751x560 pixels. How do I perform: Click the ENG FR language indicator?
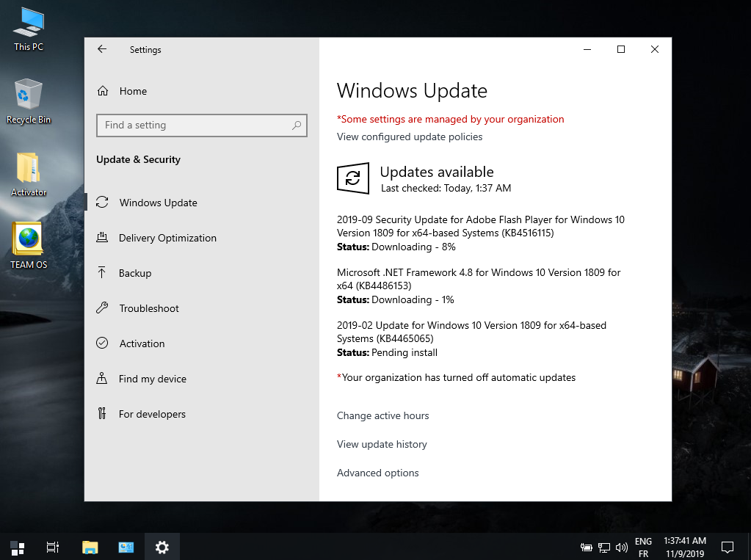tap(643, 547)
